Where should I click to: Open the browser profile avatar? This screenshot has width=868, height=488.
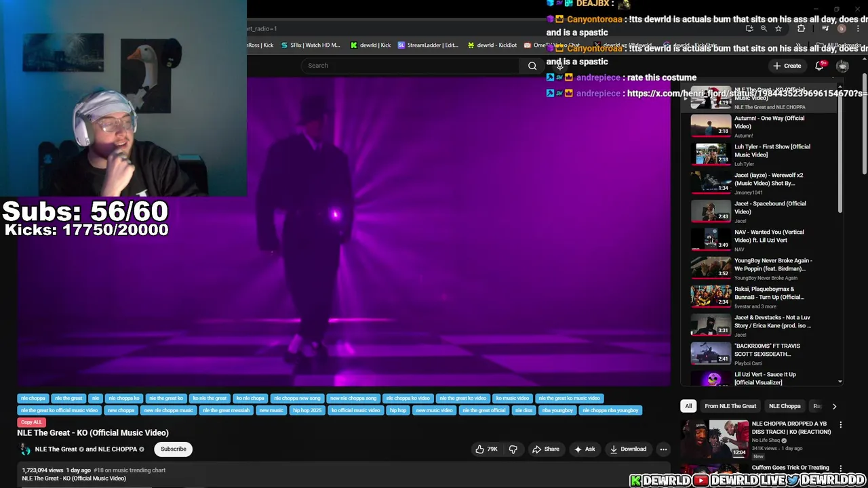842,28
